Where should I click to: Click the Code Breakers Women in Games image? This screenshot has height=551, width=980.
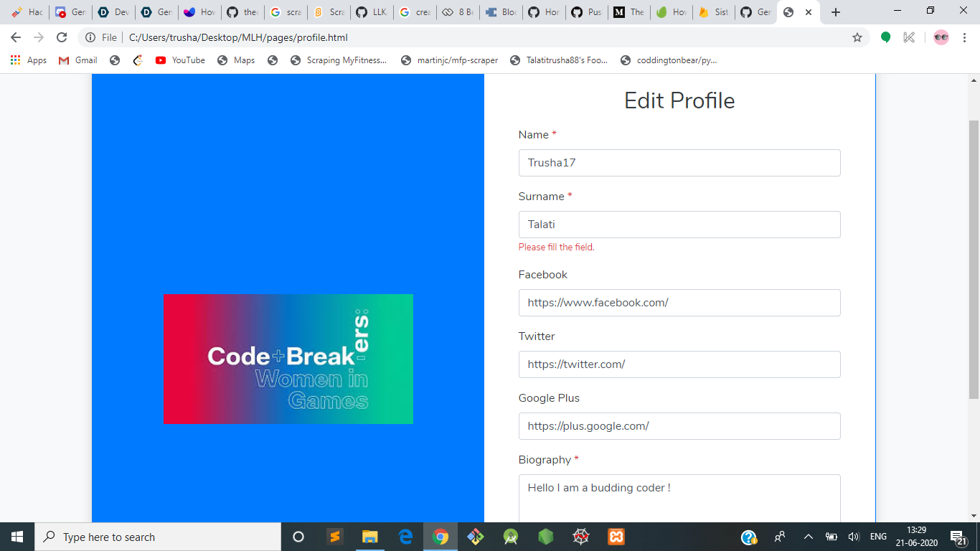click(288, 359)
